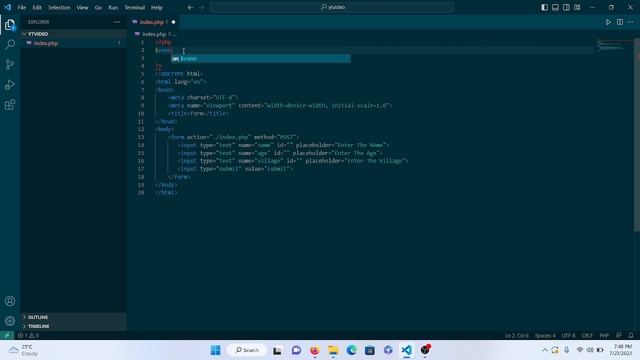Image resolution: width=640 pixels, height=360 pixels.
Task: Open the Run menu
Action: (x=113, y=7)
